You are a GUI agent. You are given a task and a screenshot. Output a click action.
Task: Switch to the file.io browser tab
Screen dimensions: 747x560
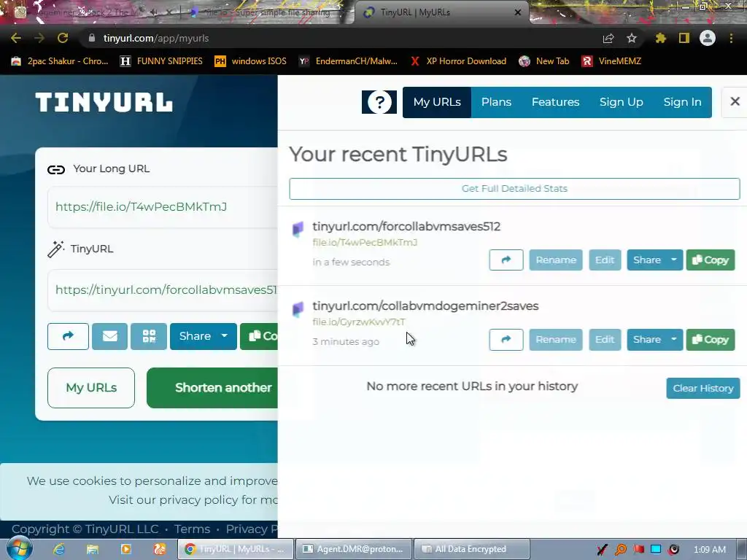click(x=267, y=12)
